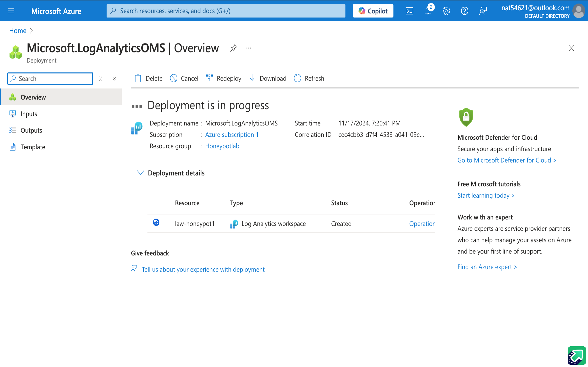
Task: Open more options ellipsis next to title
Action: click(x=248, y=48)
